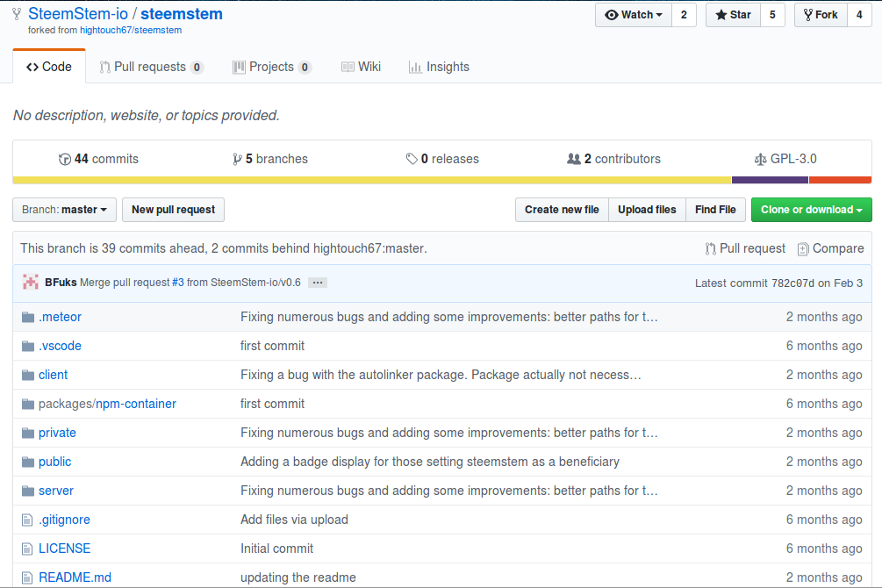Click the BFuks avatar image
Screen dimensions: 882x588
[x=31, y=283]
